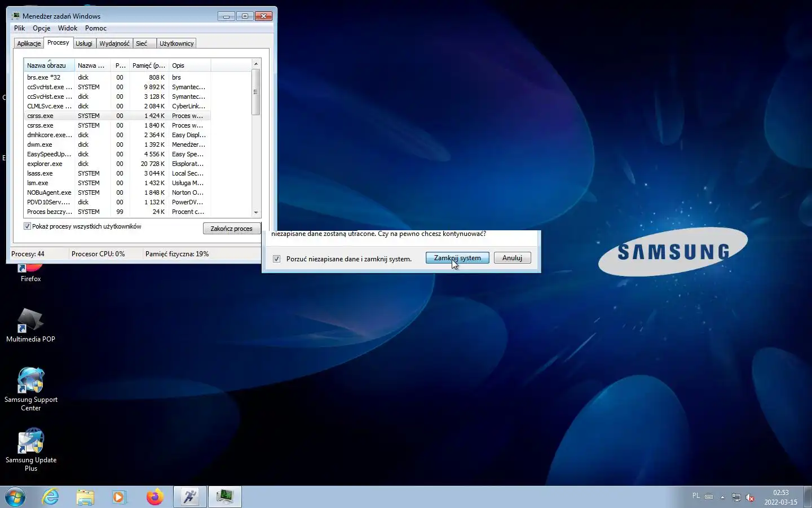The width and height of the screenshot is (812, 508).
Task: Select csrss.exe row using 1 840 K
Action: (117, 125)
